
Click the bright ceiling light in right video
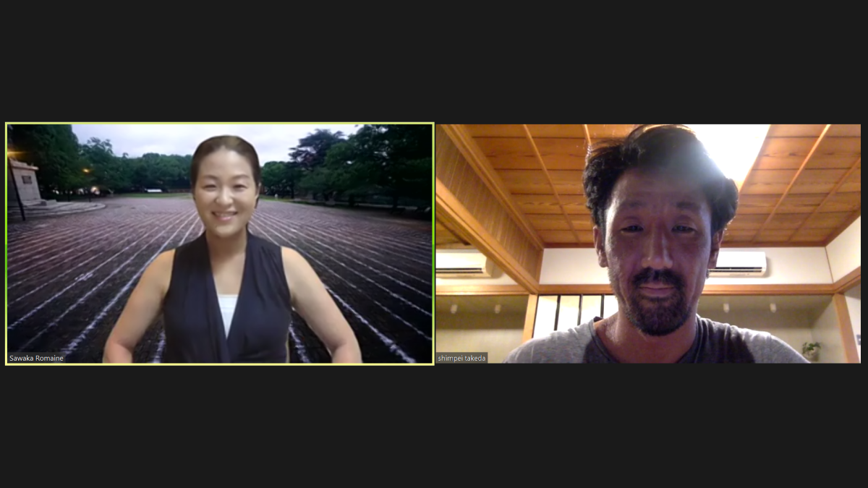pyautogui.click(x=732, y=148)
